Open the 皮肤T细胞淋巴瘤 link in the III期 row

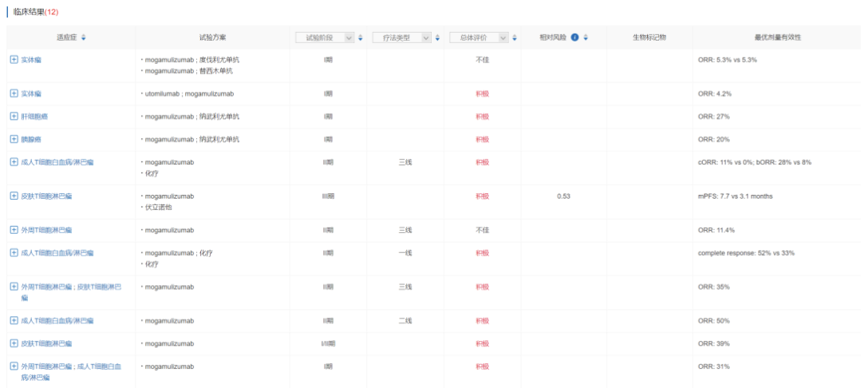coord(46,196)
